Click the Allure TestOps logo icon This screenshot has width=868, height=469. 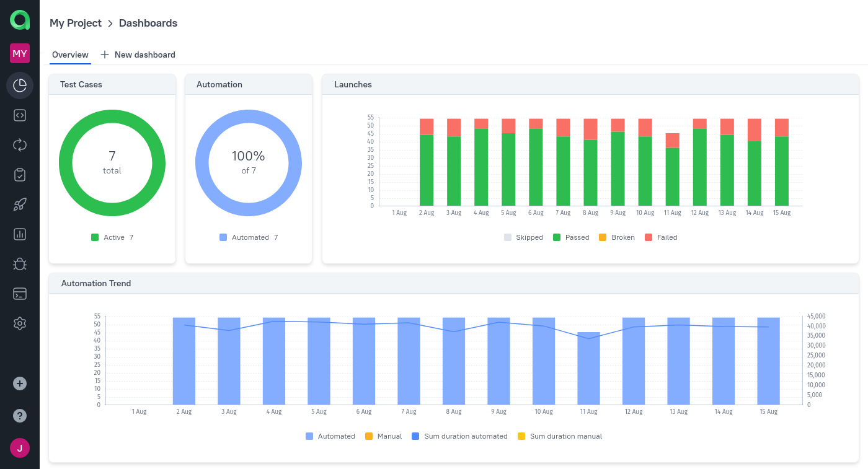pos(20,20)
